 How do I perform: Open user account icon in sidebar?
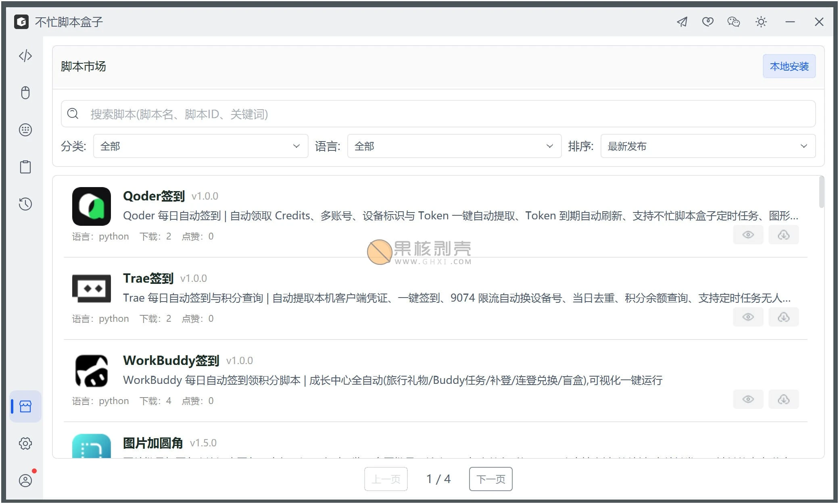[x=25, y=481]
